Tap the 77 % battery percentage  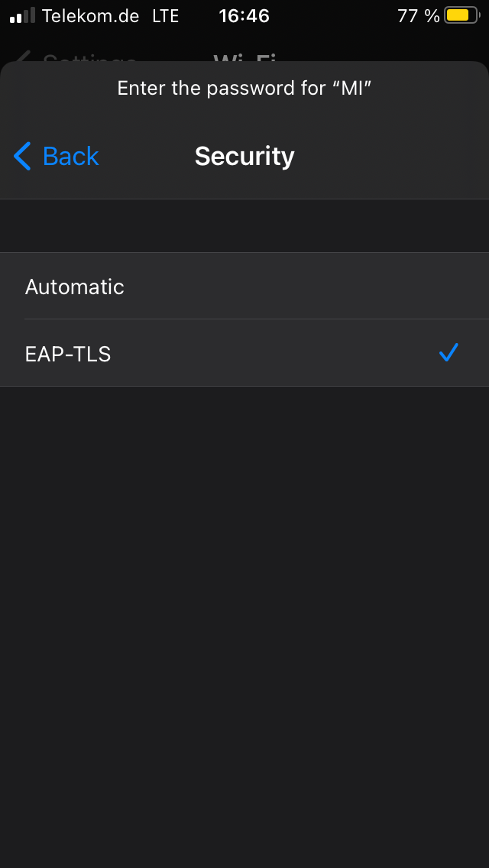(418, 15)
